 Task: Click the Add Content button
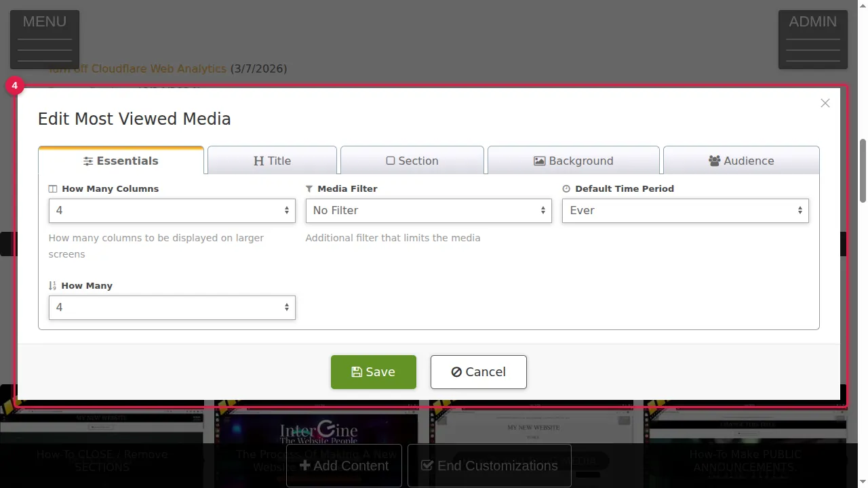(344, 466)
